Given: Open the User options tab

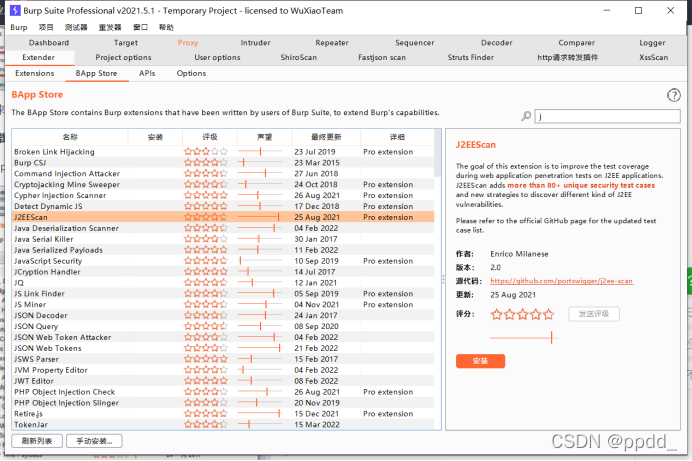Looking at the screenshot, I should pyautogui.click(x=218, y=57).
